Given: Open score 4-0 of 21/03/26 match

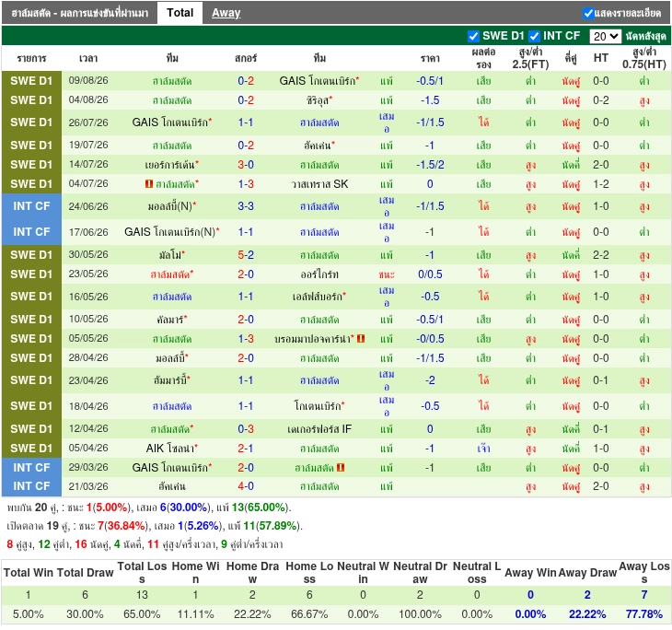Looking at the screenshot, I should pos(246,486).
